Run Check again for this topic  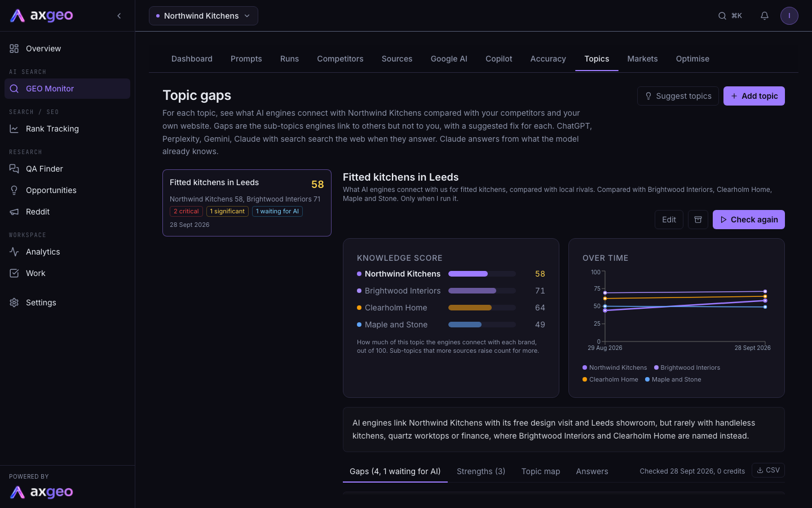click(x=749, y=220)
